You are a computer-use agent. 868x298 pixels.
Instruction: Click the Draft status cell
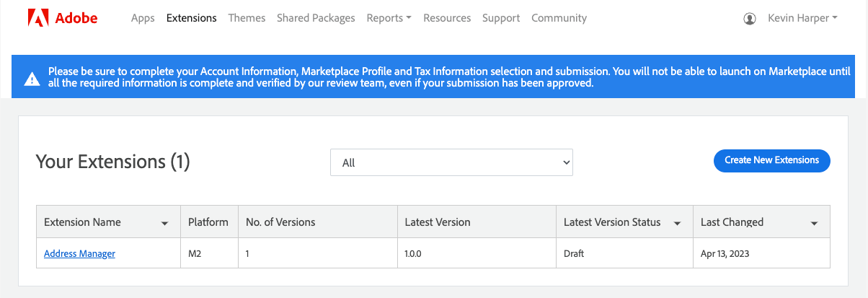[624, 253]
